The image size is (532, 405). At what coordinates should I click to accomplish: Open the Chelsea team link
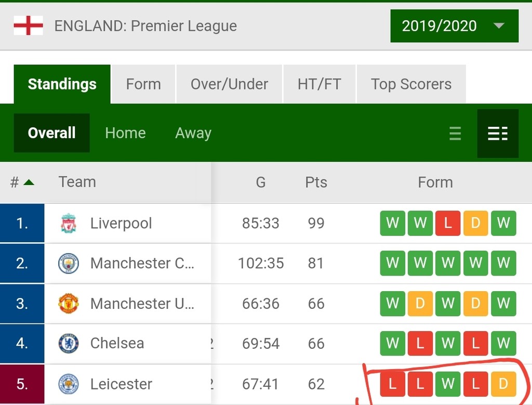pyautogui.click(x=117, y=343)
